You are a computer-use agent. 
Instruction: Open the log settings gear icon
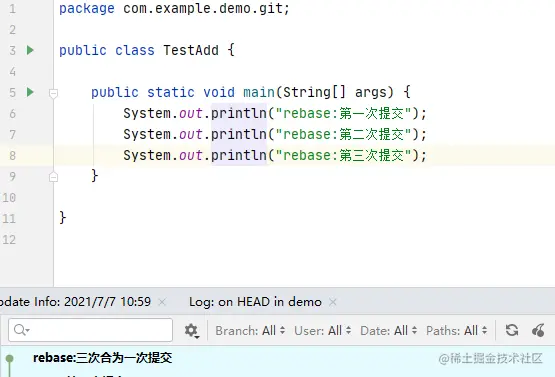tap(191, 331)
